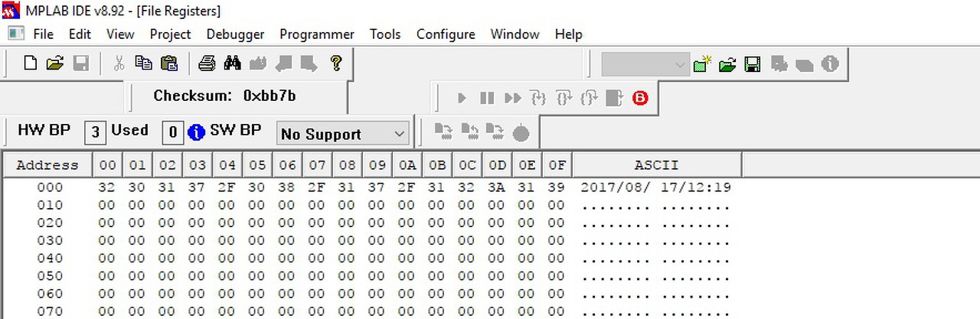Click the second chip read icon in programmer toolbar
The image size is (980, 319).
(469, 132)
